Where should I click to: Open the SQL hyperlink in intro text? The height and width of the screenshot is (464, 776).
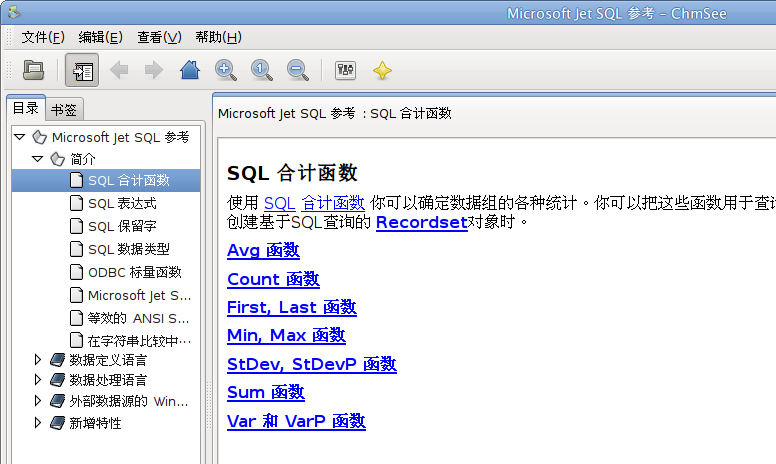tap(280, 203)
